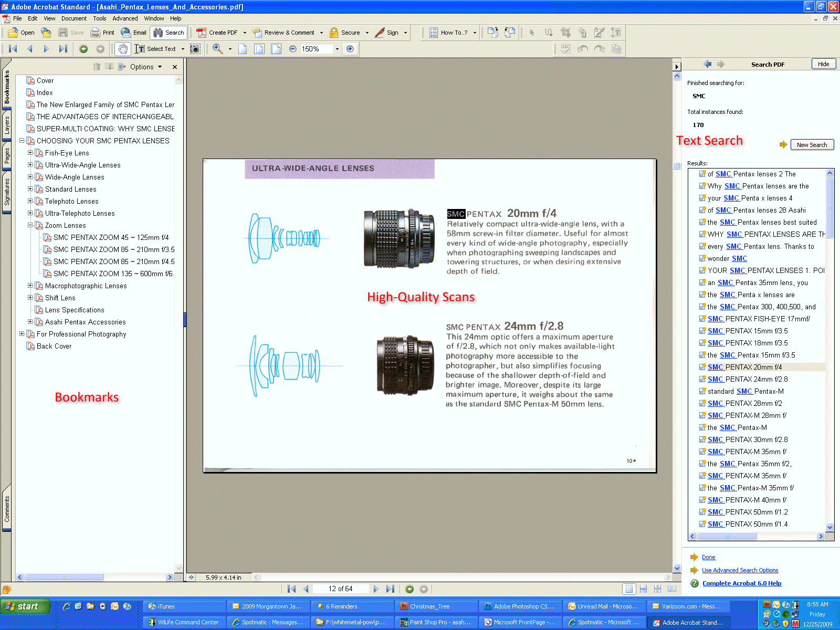Image resolution: width=840 pixels, height=630 pixels.
Task: Close the Bookmarks pane with X
Action: pyautogui.click(x=175, y=67)
